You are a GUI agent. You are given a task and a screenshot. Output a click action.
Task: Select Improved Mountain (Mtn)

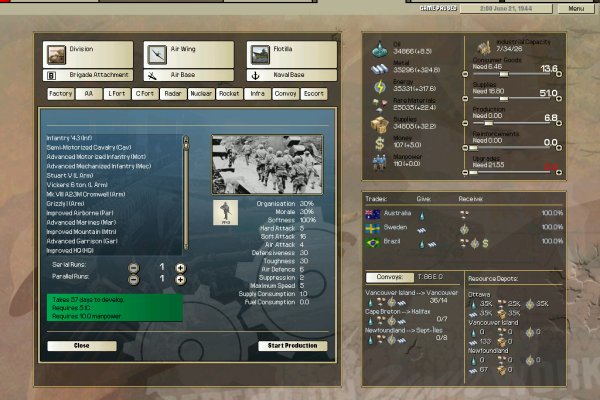(x=81, y=232)
